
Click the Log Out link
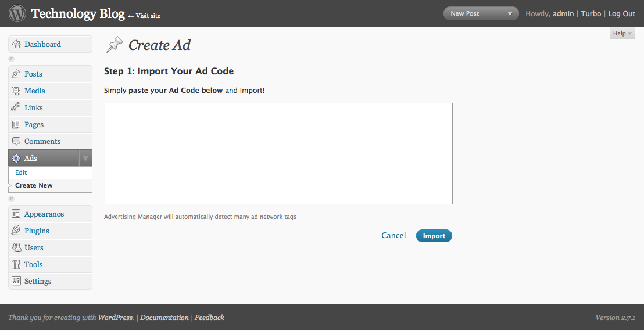[621, 14]
